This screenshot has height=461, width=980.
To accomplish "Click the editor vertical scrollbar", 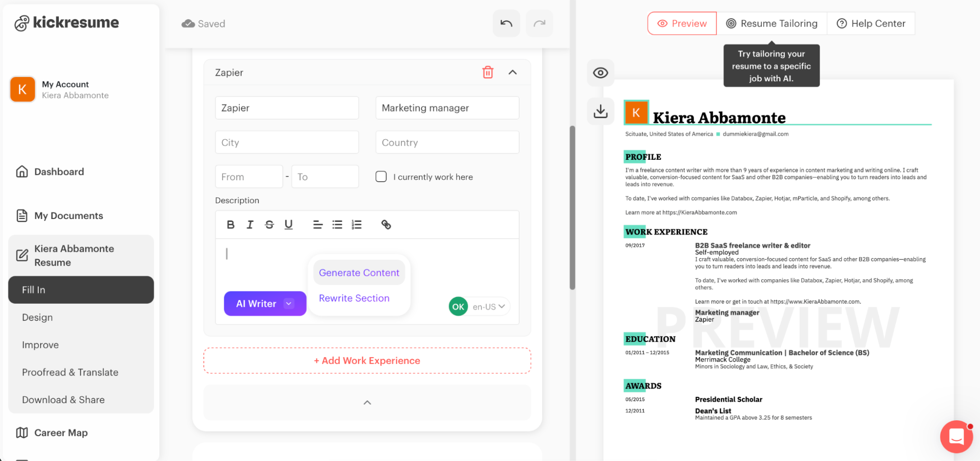I will coord(572,208).
